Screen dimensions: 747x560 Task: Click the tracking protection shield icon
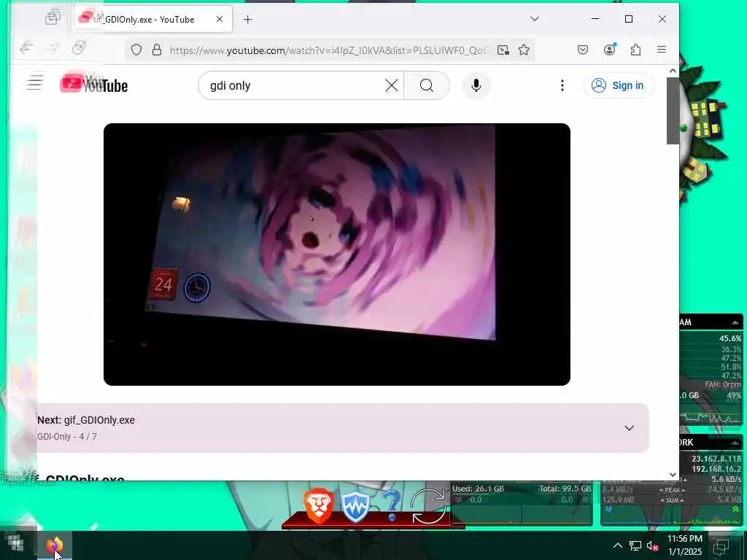tap(136, 50)
